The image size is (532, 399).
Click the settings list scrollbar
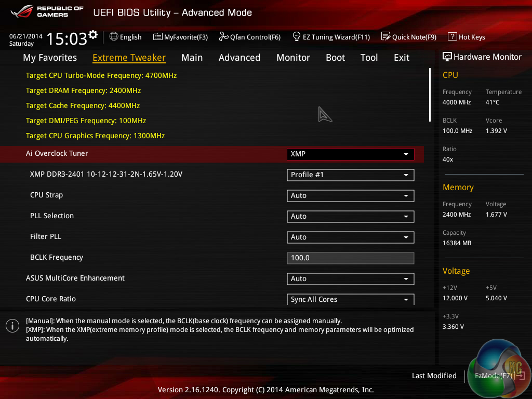pos(430,95)
